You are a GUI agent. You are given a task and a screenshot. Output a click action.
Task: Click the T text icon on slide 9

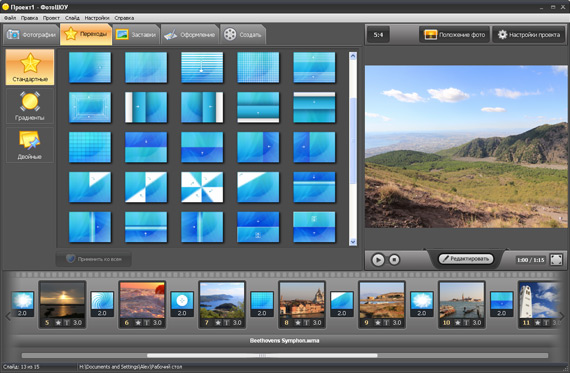click(387, 322)
